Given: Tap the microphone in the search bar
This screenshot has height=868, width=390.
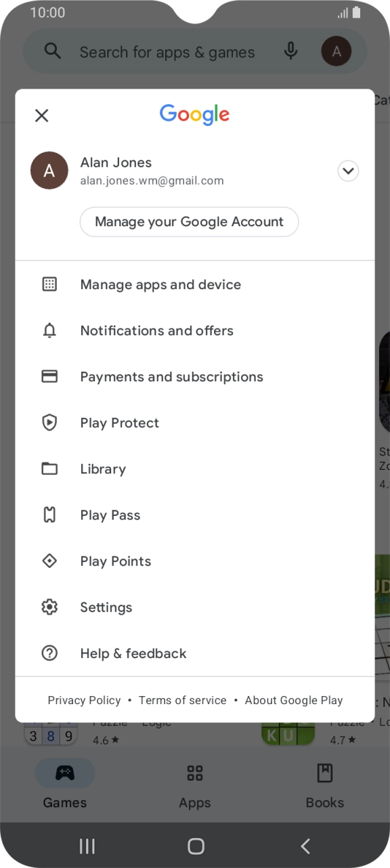Looking at the screenshot, I should click(290, 51).
